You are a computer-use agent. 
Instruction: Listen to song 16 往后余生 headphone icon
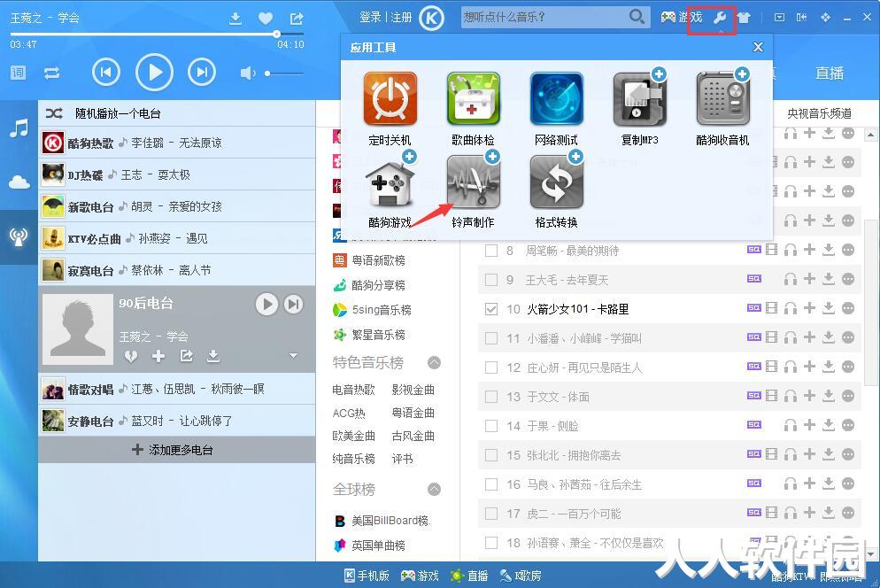[791, 484]
